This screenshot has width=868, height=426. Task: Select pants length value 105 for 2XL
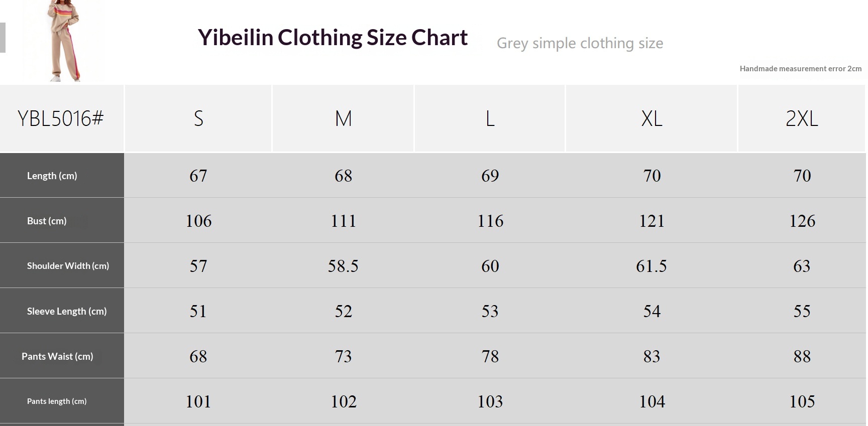coord(802,401)
